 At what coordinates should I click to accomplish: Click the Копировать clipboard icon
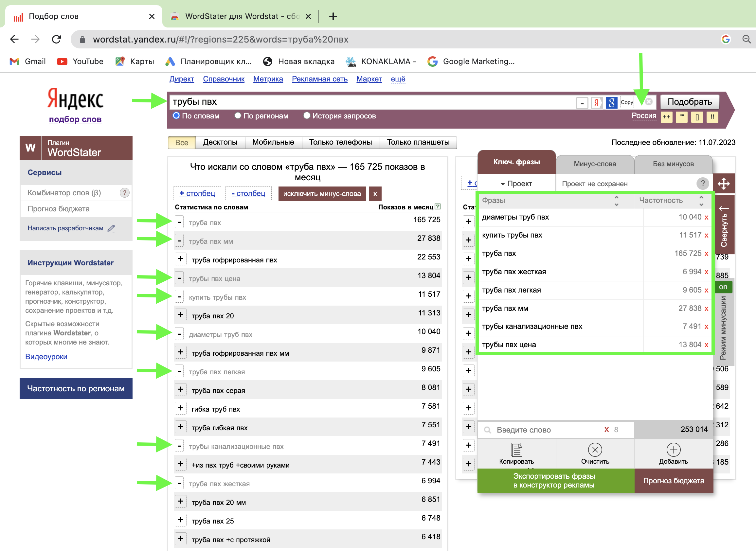tap(516, 450)
